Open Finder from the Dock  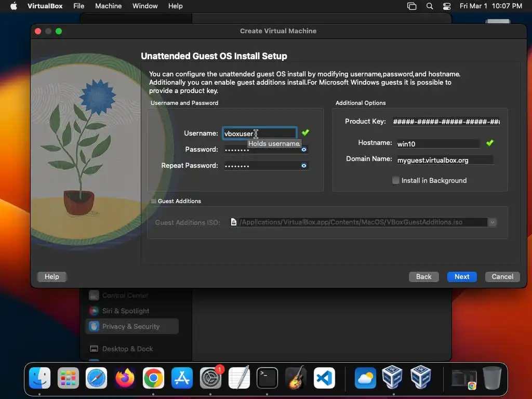pyautogui.click(x=39, y=378)
